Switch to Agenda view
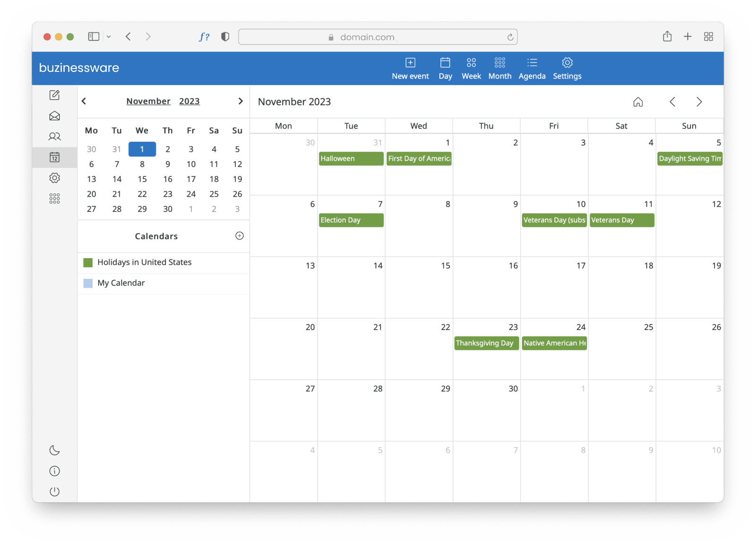The image size is (756, 545). tap(532, 69)
